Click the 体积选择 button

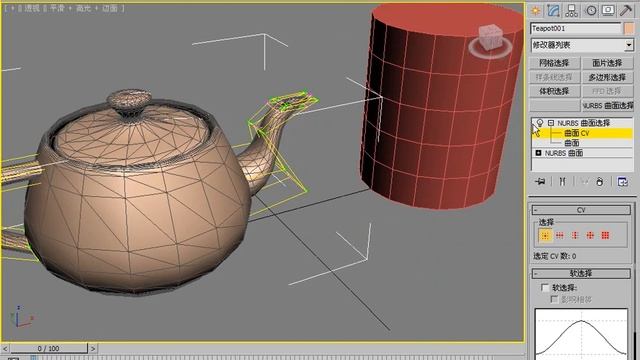pyautogui.click(x=554, y=91)
